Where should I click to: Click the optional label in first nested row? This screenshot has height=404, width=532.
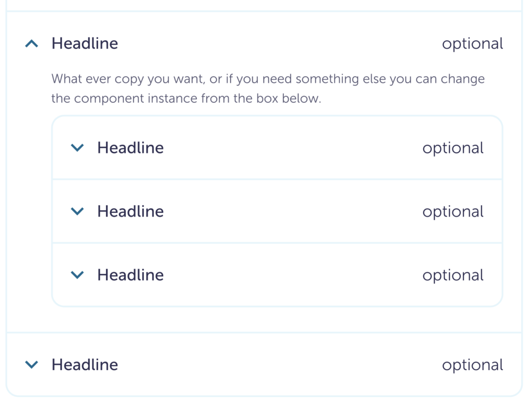point(453,149)
